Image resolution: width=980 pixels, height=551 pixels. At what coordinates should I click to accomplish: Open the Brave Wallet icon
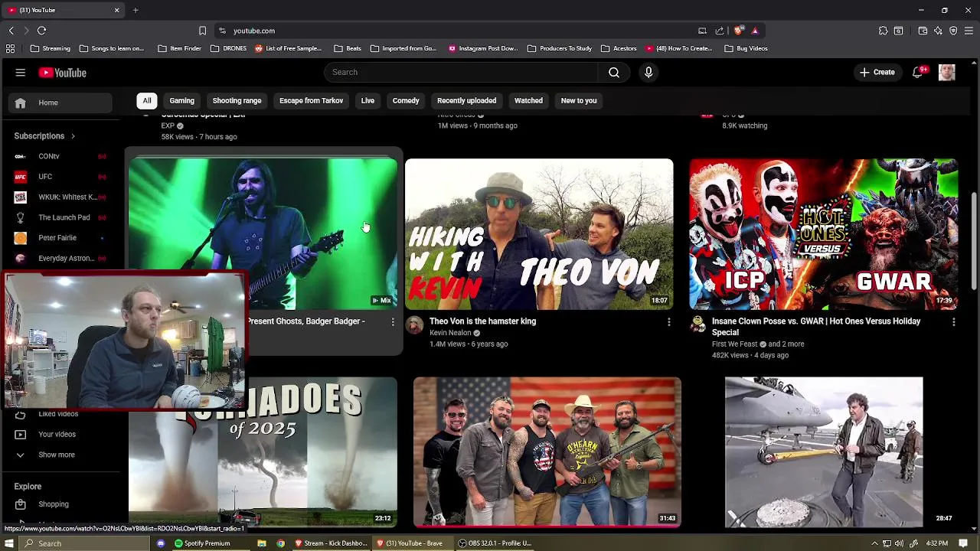pos(923,31)
